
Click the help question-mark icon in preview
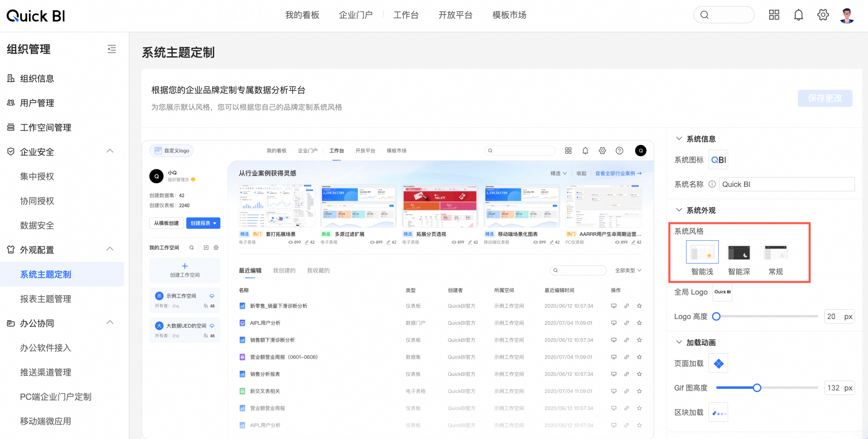pyautogui.click(x=619, y=151)
